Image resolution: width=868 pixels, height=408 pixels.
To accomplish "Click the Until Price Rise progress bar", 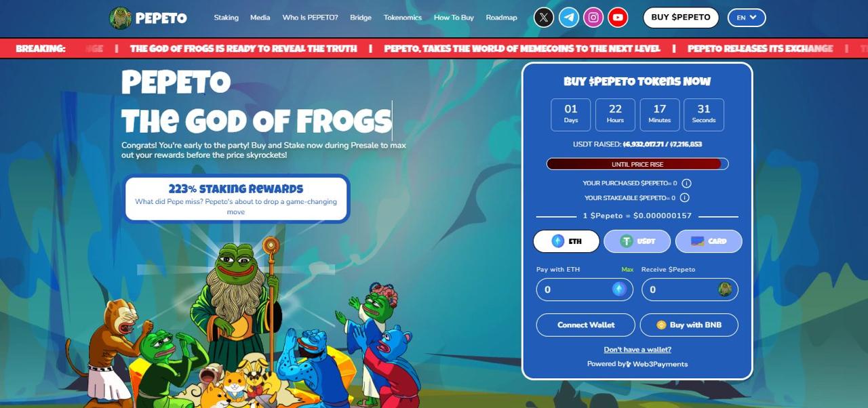I will click(637, 164).
